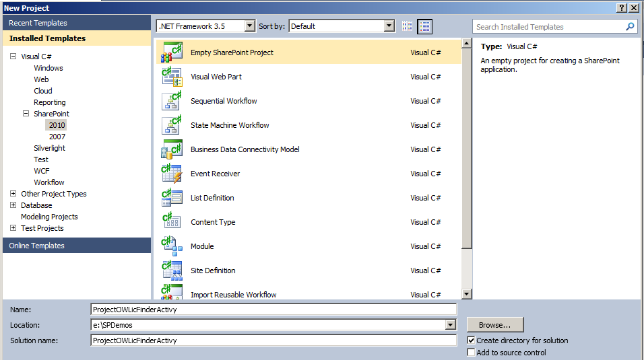Click the List Definition template icon
The height and width of the screenshot is (360, 644).
[x=172, y=197]
